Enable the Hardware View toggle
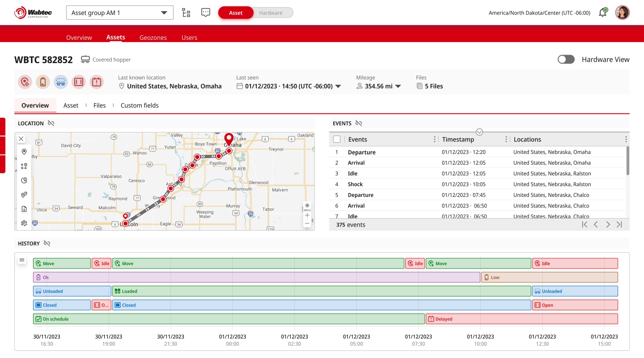 click(x=566, y=59)
